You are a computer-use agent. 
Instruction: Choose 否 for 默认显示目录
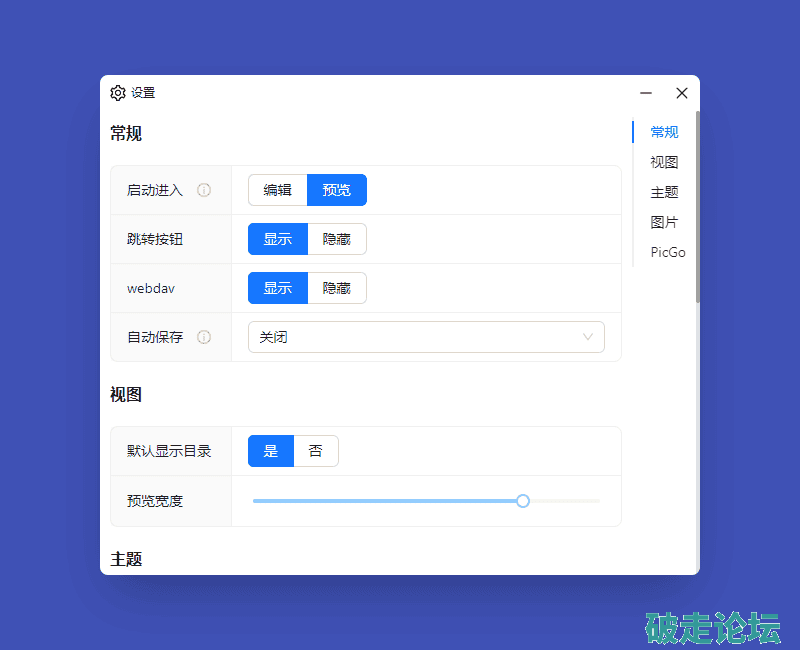[x=316, y=451]
